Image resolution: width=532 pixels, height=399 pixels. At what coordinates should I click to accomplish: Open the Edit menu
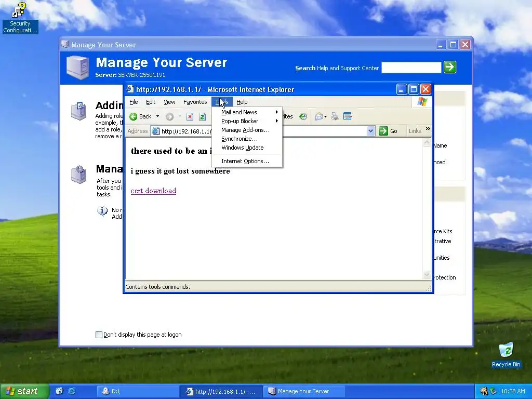[151, 102]
